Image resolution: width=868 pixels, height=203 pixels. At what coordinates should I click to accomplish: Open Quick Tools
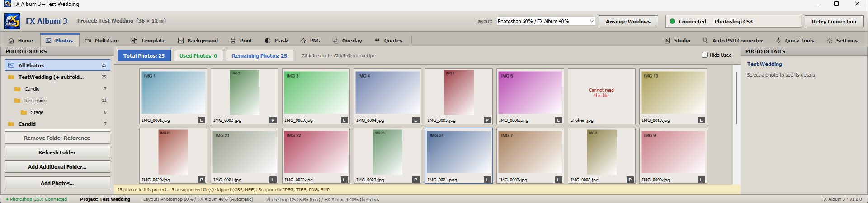(x=795, y=41)
